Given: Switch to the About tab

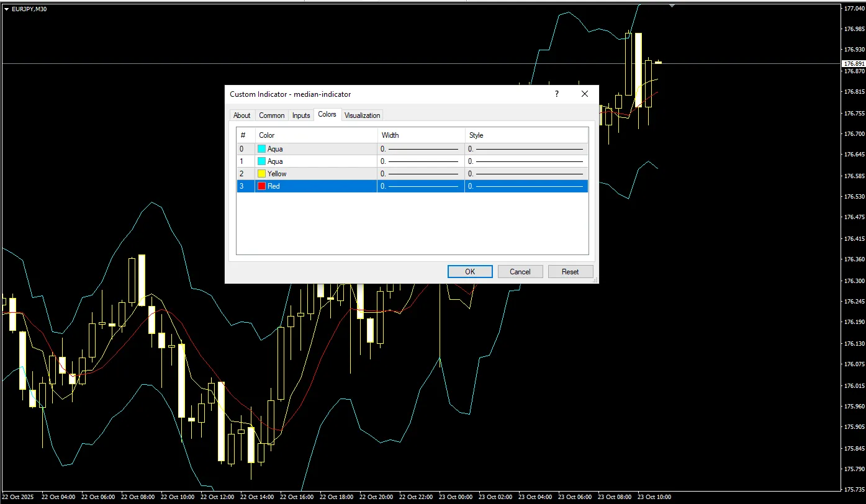Looking at the screenshot, I should point(241,115).
